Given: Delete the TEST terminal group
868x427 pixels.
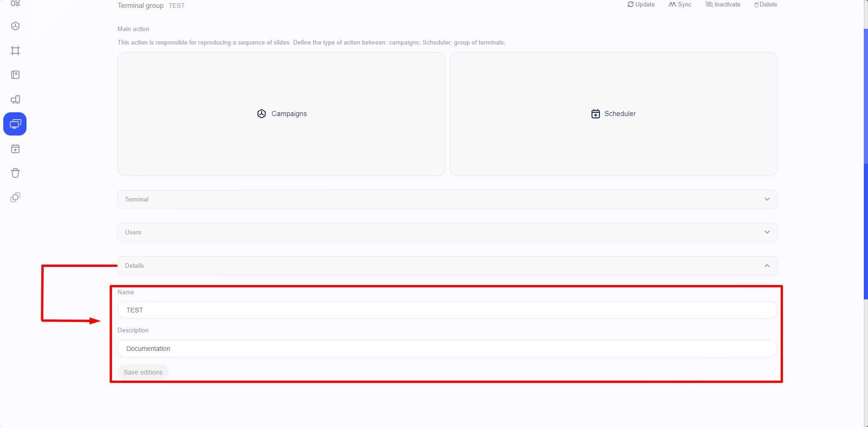Looking at the screenshot, I should pyautogui.click(x=765, y=5).
